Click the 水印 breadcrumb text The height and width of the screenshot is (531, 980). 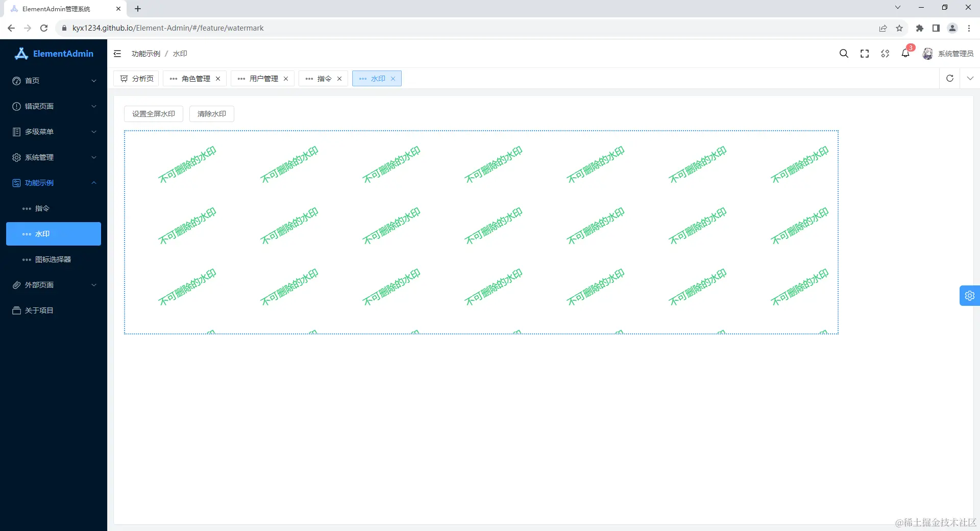coord(180,54)
